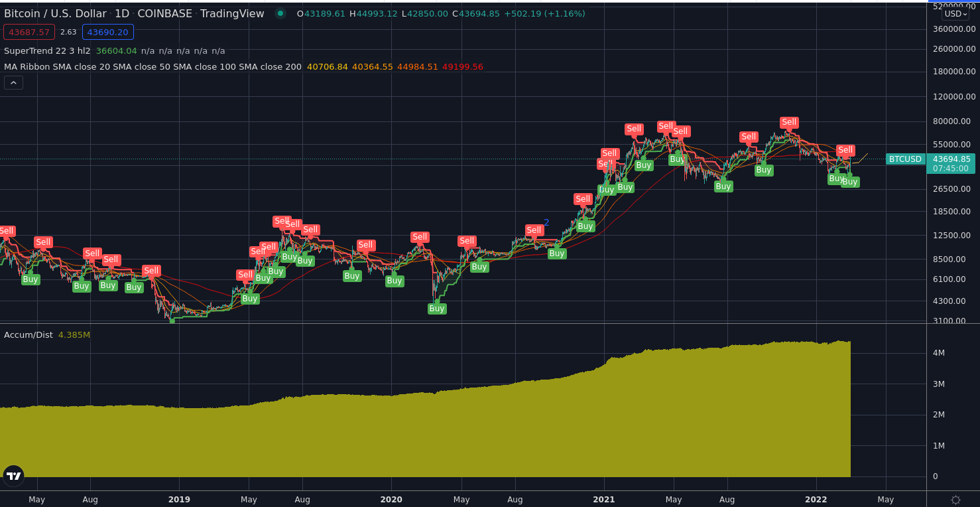The height and width of the screenshot is (507, 980).
Task: Click 120000.00 on the price axis
Action: click(x=954, y=97)
